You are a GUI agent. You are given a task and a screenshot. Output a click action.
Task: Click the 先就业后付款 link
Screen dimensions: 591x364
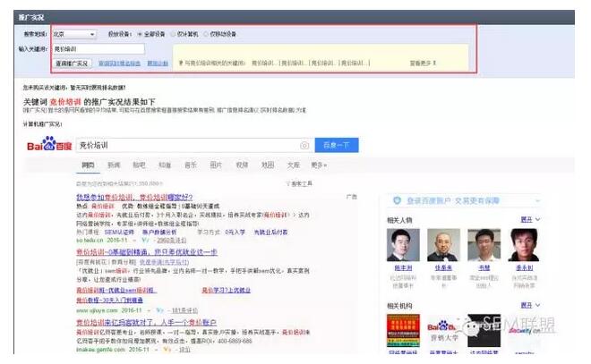pos(270,233)
